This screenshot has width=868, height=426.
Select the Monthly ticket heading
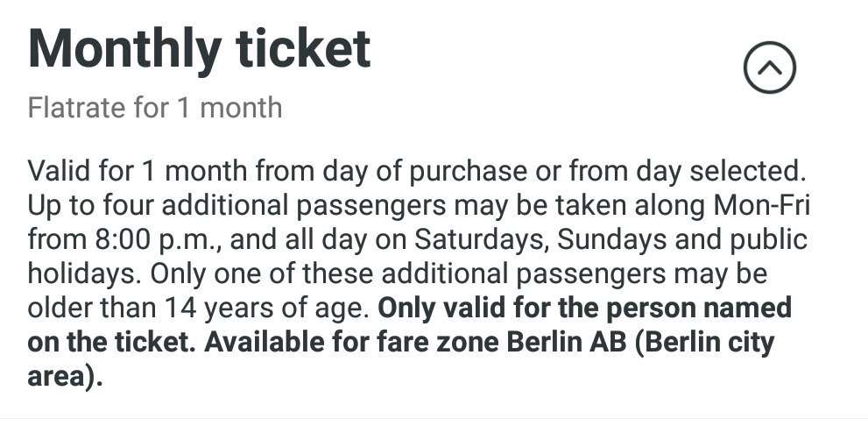pyautogui.click(x=200, y=51)
